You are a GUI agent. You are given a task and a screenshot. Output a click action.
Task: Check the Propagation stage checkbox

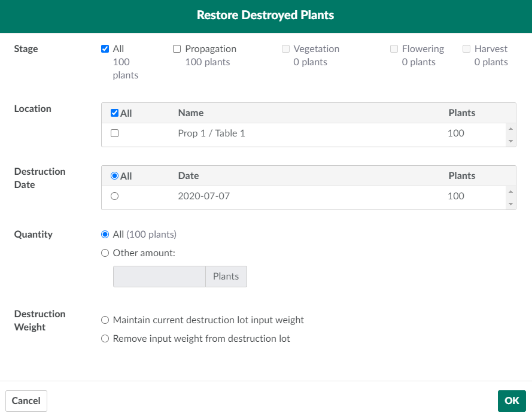177,49
